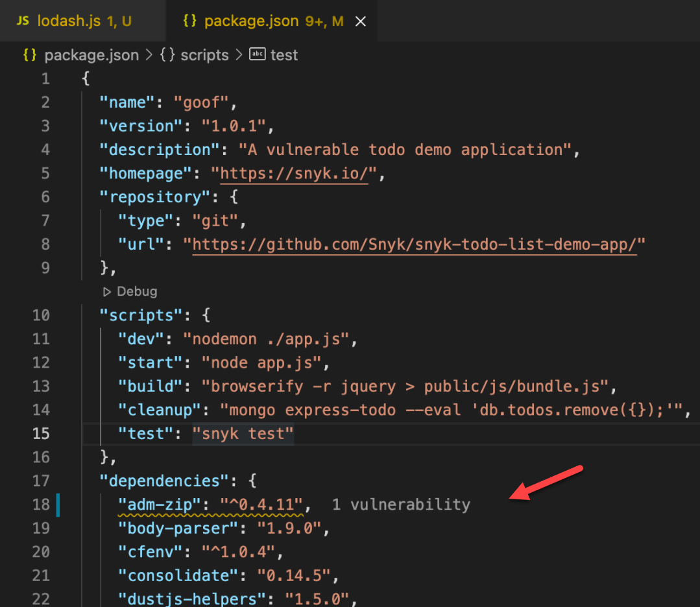
Task: Click line number 6 in the gutter
Action: click(45, 197)
